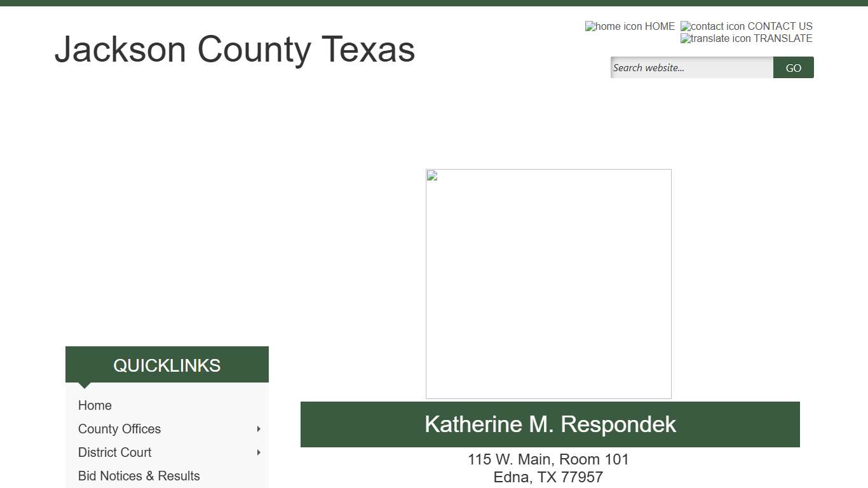The height and width of the screenshot is (488, 868).
Task: Click the QUICKLINKS panel header
Action: click(x=167, y=365)
